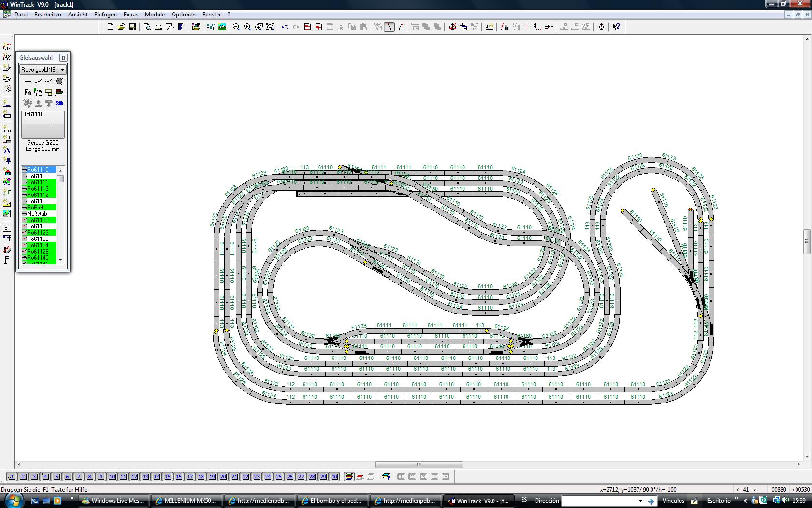Image resolution: width=812 pixels, height=508 pixels.
Task: Choose curved track type icon in Gleisauswahl
Action: click(38, 81)
